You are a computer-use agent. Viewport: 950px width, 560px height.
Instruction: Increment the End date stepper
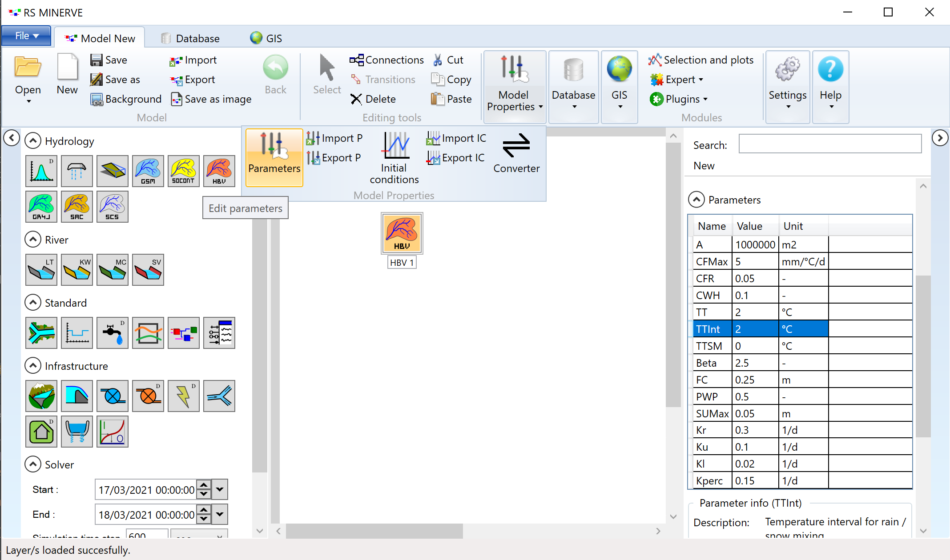(204, 510)
